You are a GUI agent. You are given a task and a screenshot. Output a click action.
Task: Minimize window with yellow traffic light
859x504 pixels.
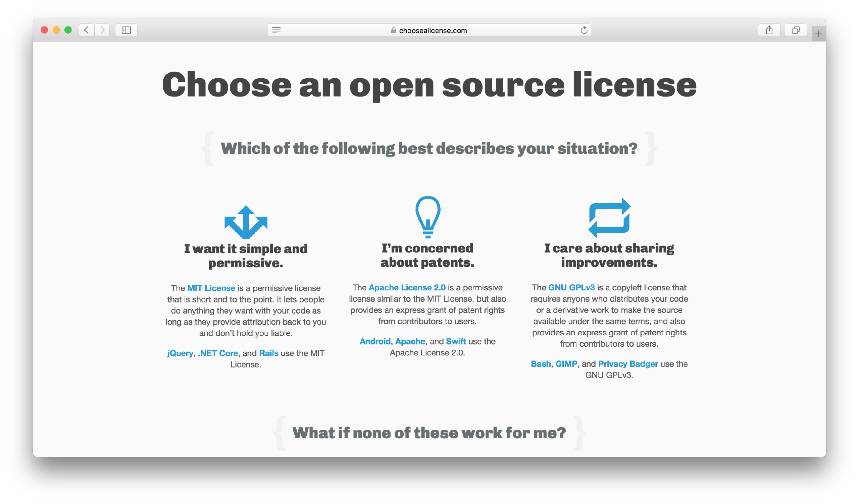pyautogui.click(x=56, y=30)
